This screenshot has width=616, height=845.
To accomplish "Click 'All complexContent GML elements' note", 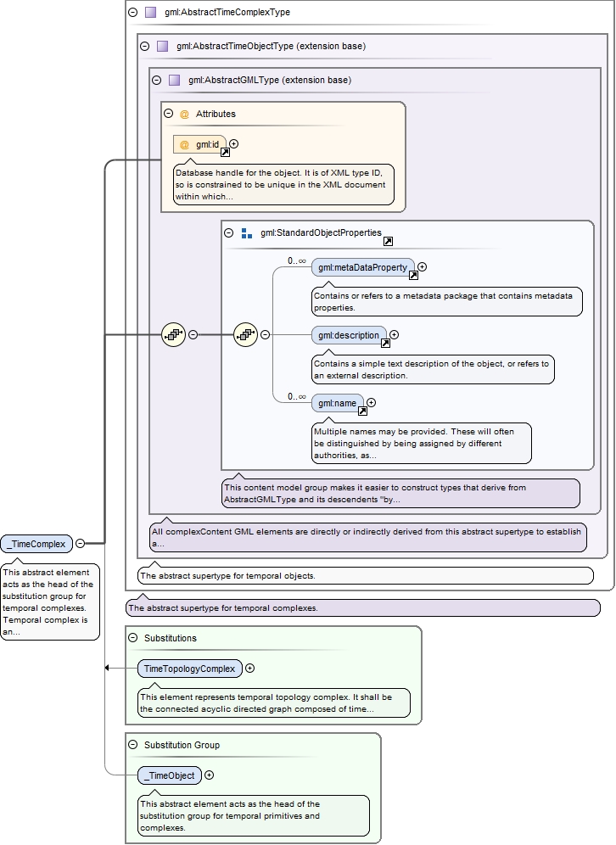I will pyautogui.click(x=368, y=537).
